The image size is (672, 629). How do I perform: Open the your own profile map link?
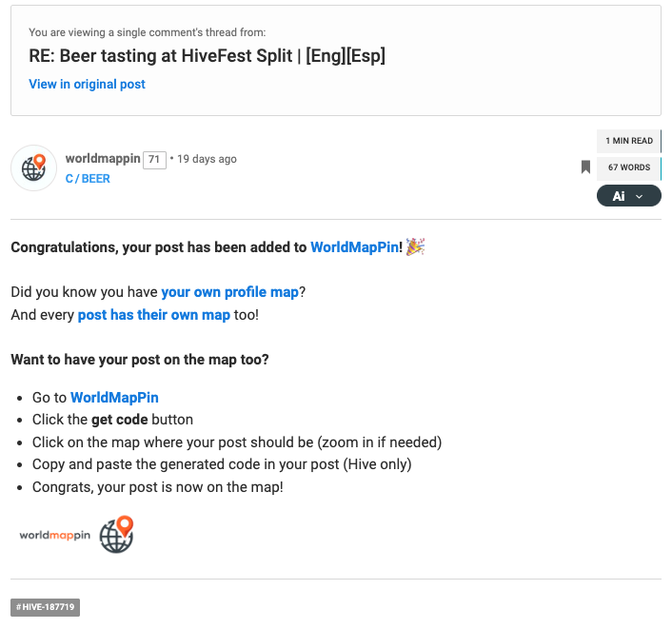[229, 292]
